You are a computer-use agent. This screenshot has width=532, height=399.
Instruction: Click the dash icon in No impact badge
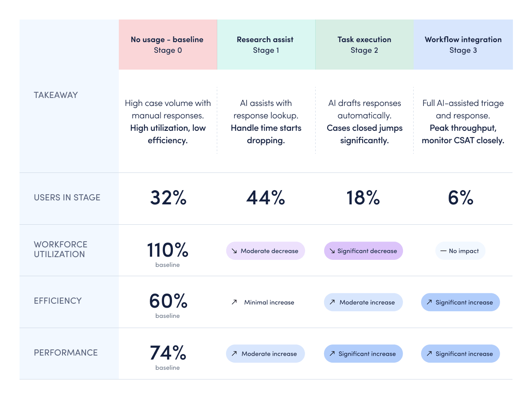tap(443, 251)
